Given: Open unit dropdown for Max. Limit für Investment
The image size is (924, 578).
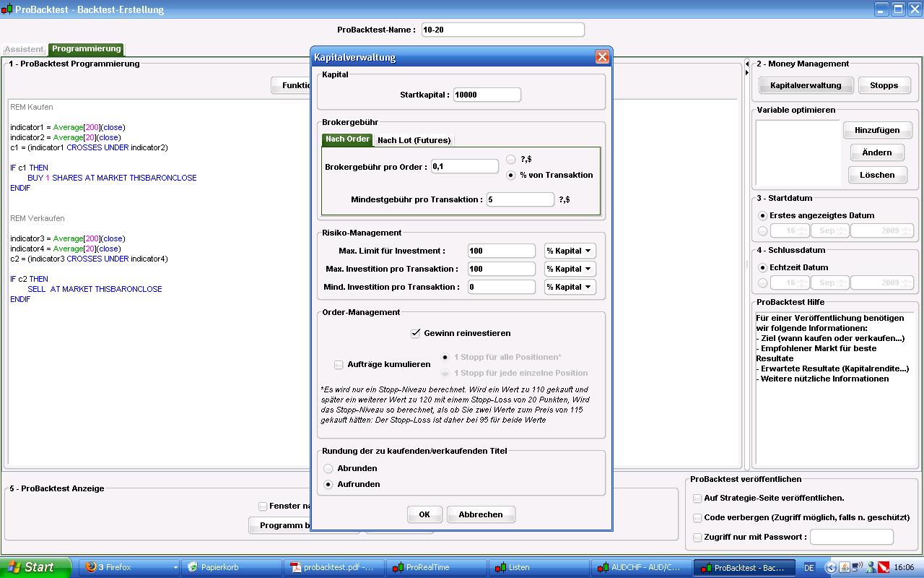Looking at the screenshot, I should pos(570,251).
